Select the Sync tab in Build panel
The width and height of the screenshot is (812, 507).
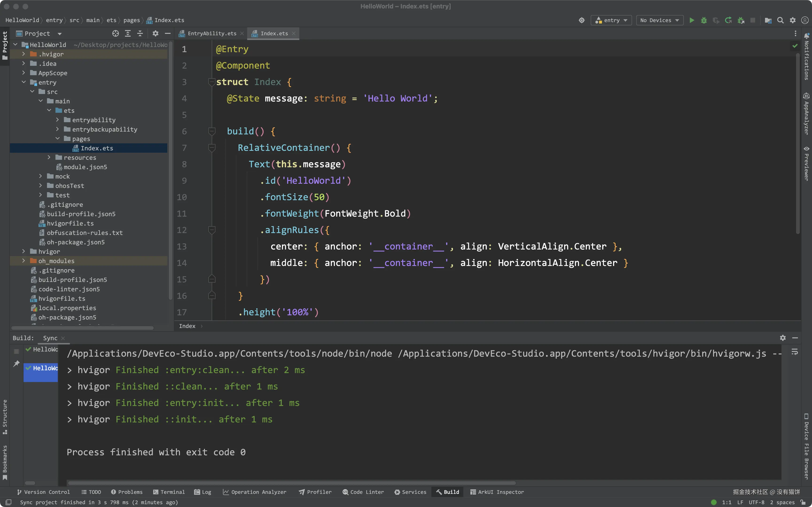coord(50,338)
